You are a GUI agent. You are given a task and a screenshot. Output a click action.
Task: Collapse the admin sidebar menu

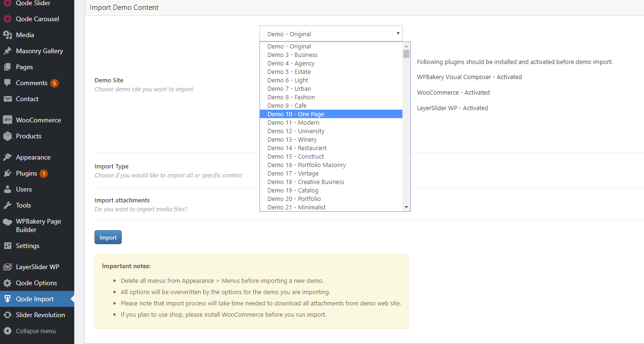click(x=35, y=331)
